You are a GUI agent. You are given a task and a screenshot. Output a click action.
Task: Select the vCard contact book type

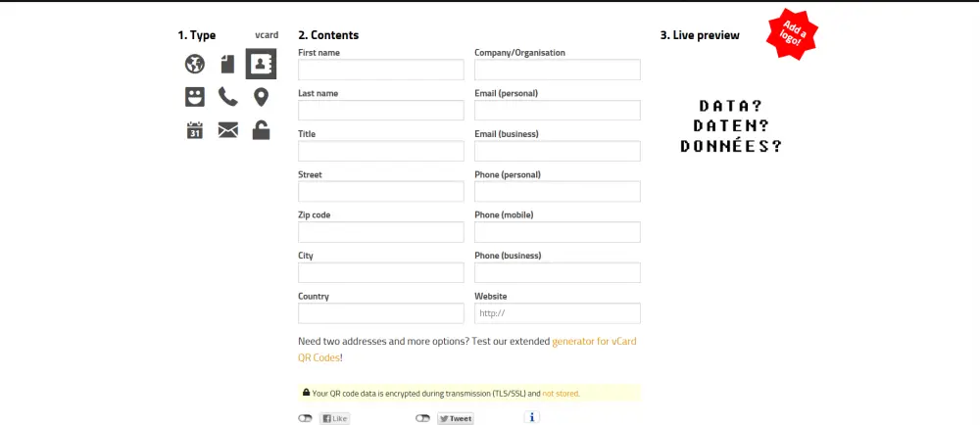261,65
